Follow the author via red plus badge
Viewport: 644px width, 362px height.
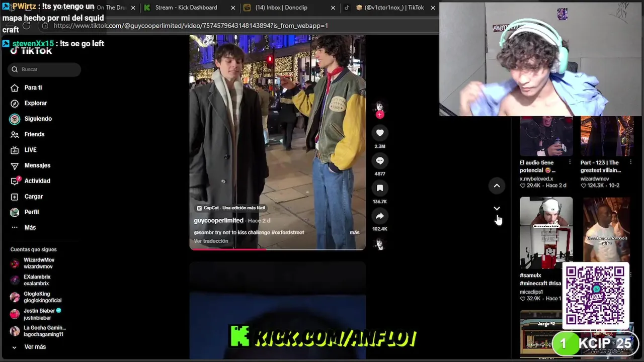tap(380, 115)
